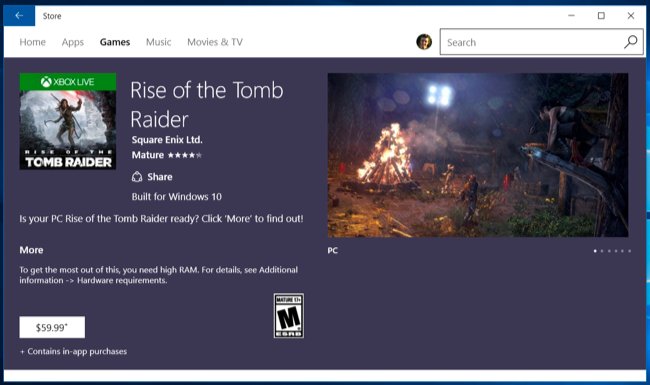Viewport: 650px width, 385px height.
Task: Go to Movies & TV tab
Action: (x=215, y=42)
